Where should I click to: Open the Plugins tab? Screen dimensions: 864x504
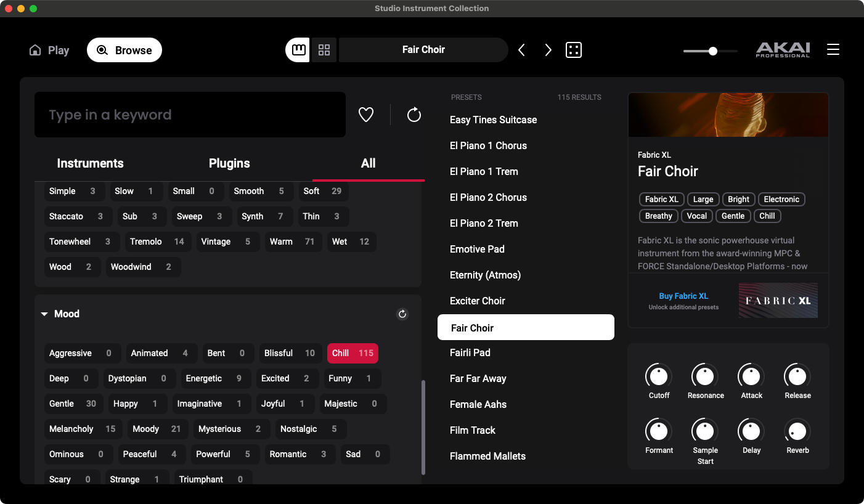click(x=229, y=163)
